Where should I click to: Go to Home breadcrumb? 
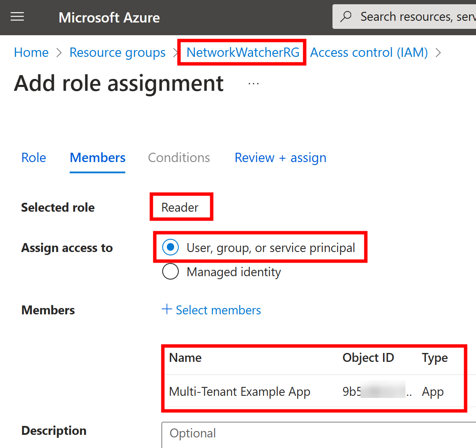pos(31,53)
